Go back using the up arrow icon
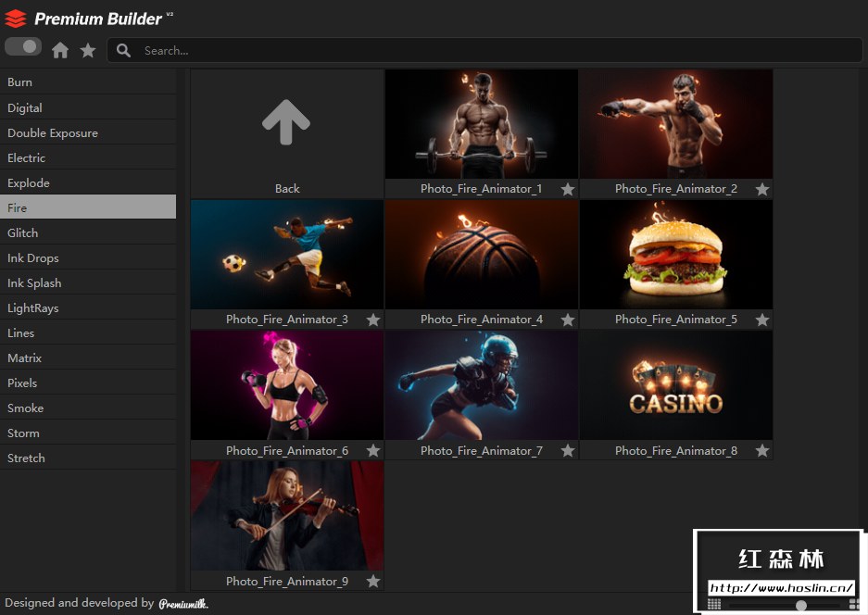 pos(286,122)
